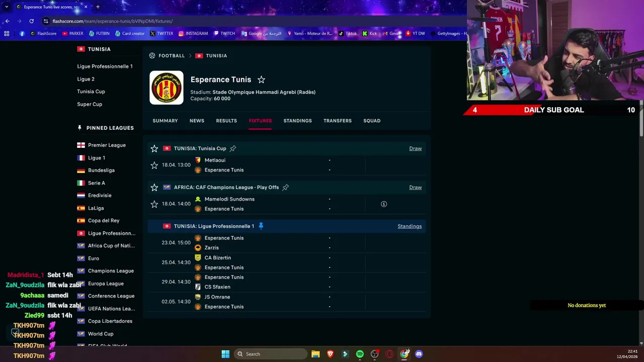This screenshot has width=644, height=362.
Task: Open the FlashScore bookmark
Action: 43,34
